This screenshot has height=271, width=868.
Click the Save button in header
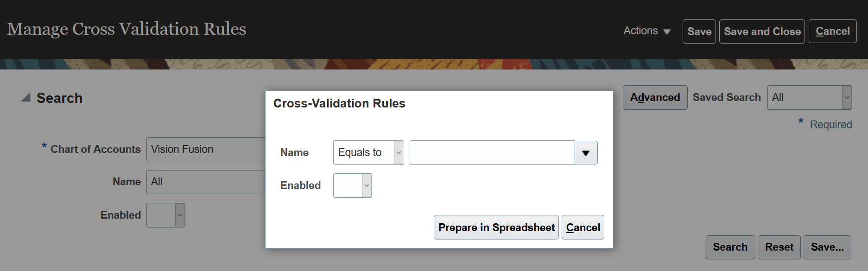coord(699,32)
